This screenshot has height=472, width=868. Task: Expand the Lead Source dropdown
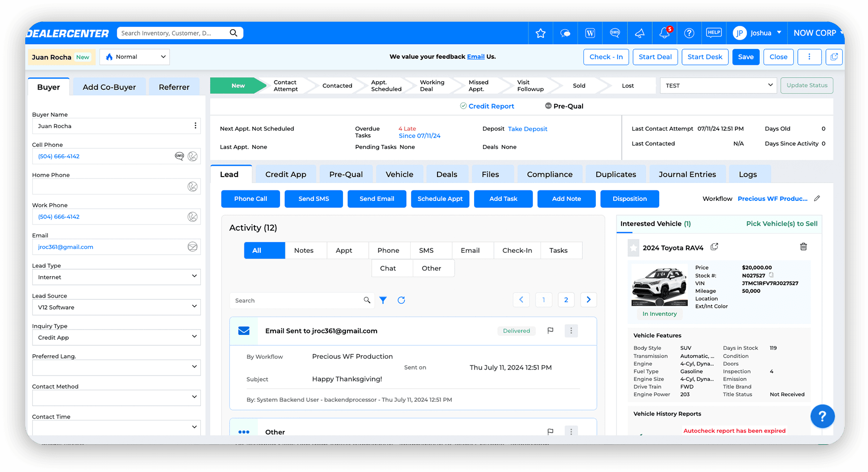click(194, 307)
